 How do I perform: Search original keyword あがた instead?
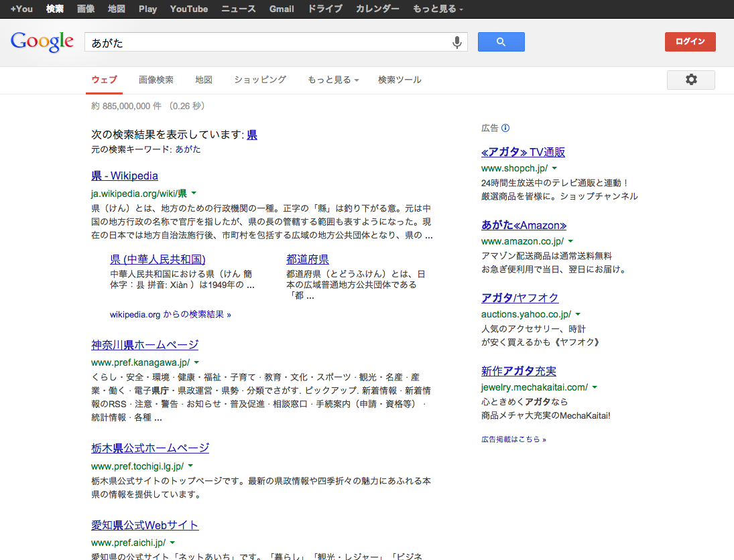click(x=188, y=149)
